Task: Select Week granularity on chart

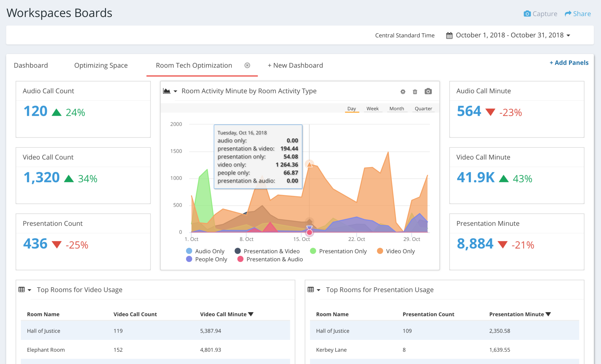Action: coord(372,109)
